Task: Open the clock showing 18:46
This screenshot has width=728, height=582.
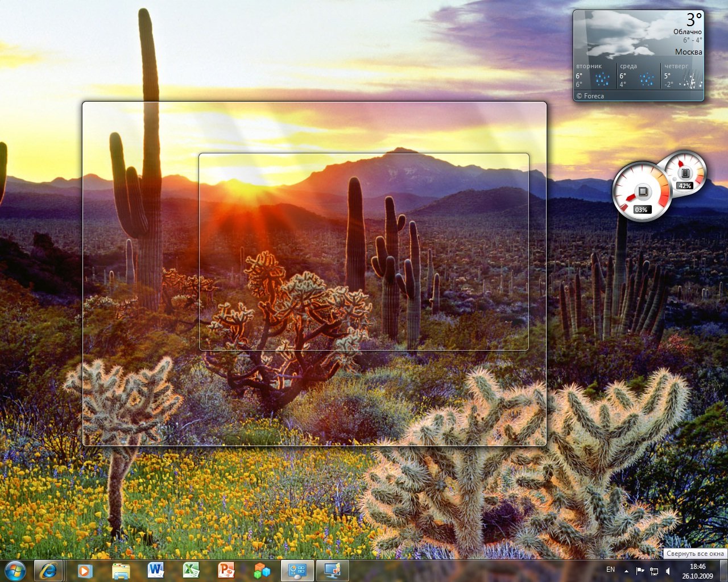Action: pos(697,571)
